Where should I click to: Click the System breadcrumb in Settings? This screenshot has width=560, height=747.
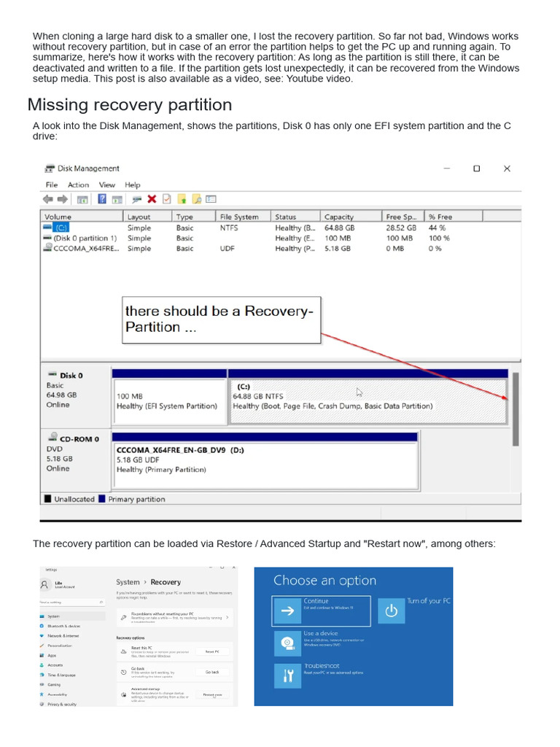[x=128, y=582]
